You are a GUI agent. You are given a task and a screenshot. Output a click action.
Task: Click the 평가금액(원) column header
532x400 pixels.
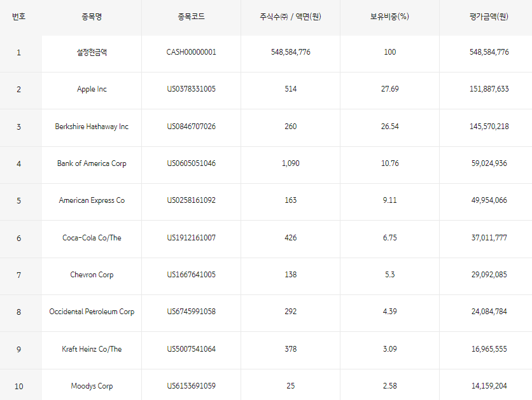[x=489, y=17]
